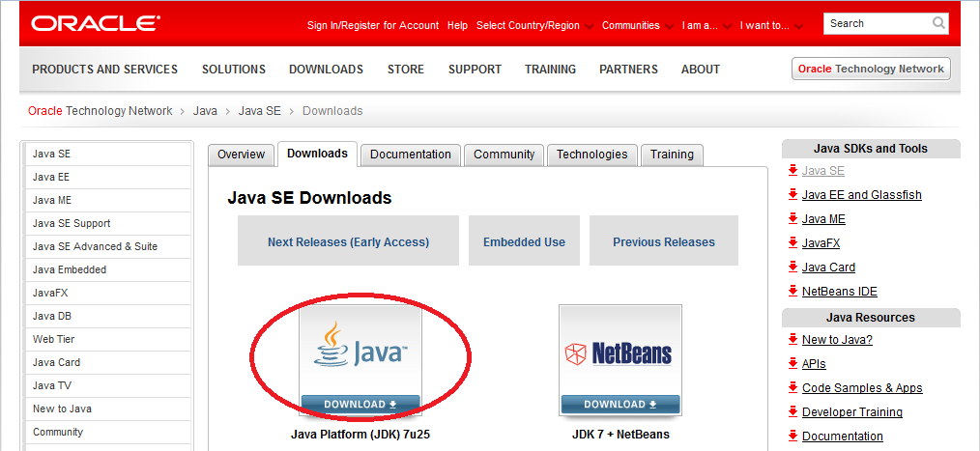Click the search magnifier icon
Image resolution: width=980 pixels, height=451 pixels.
pyautogui.click(x=938, y=23)
